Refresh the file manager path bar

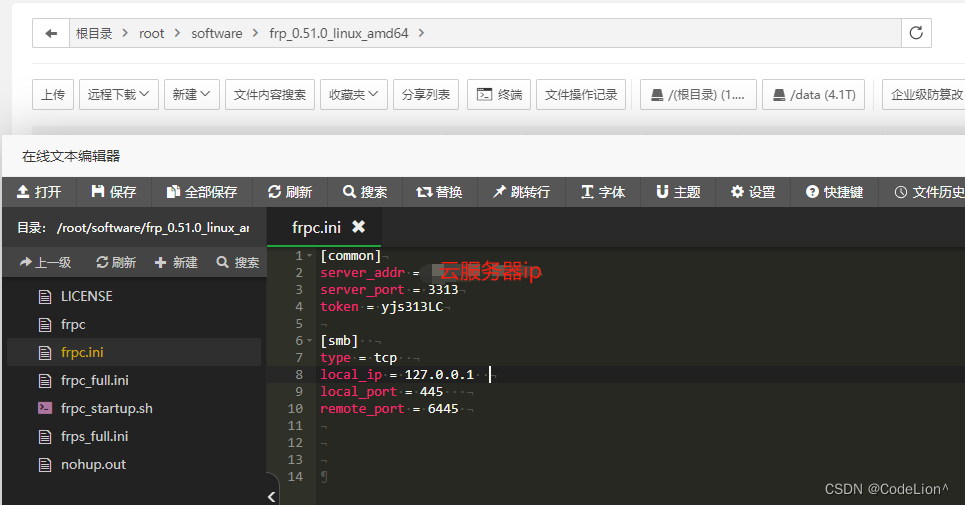pos(916,33)
